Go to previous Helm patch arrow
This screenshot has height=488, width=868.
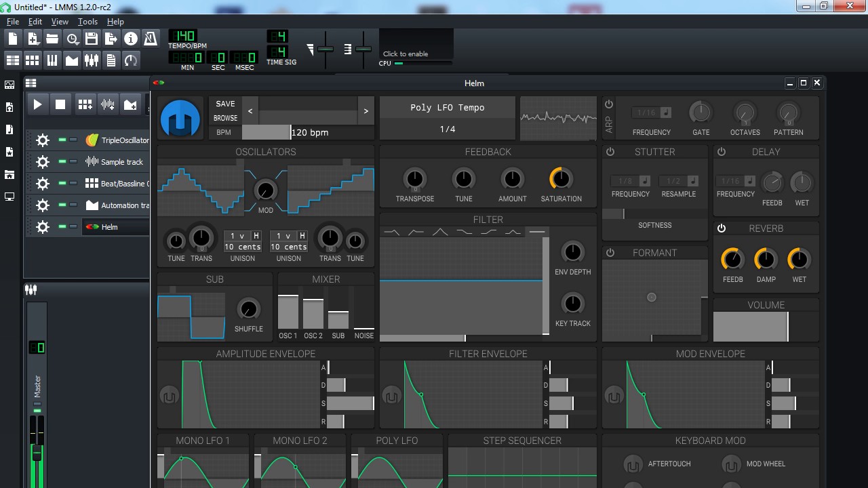coord(250,111)
